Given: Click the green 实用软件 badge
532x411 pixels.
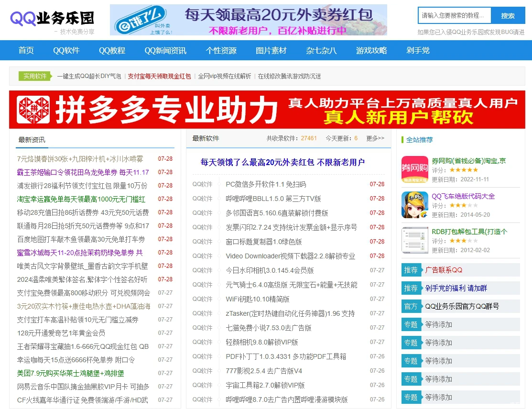Looking at the screenshot, I should pos(34,76).
